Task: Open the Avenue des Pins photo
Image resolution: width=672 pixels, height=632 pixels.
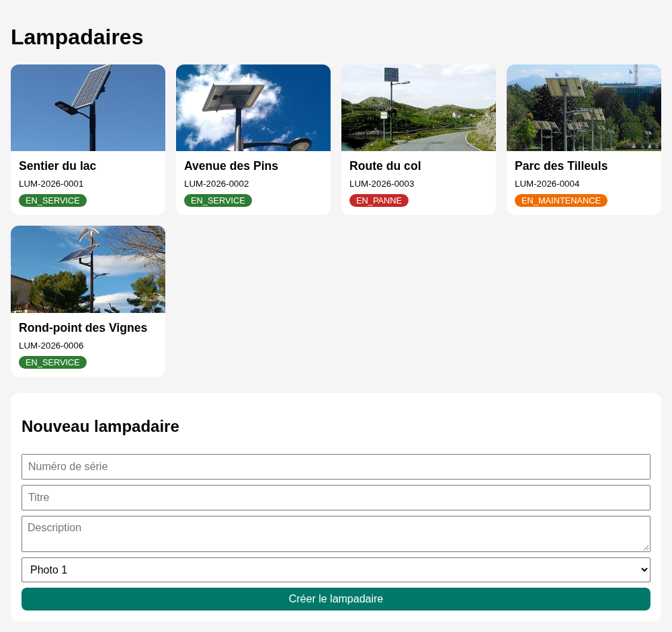Action: (253, 107)
